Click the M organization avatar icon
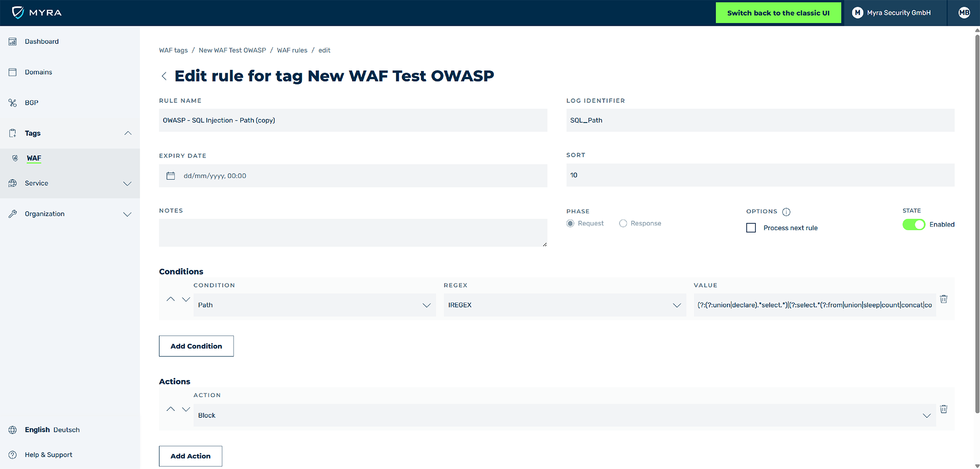 click(x=857, y=13)
